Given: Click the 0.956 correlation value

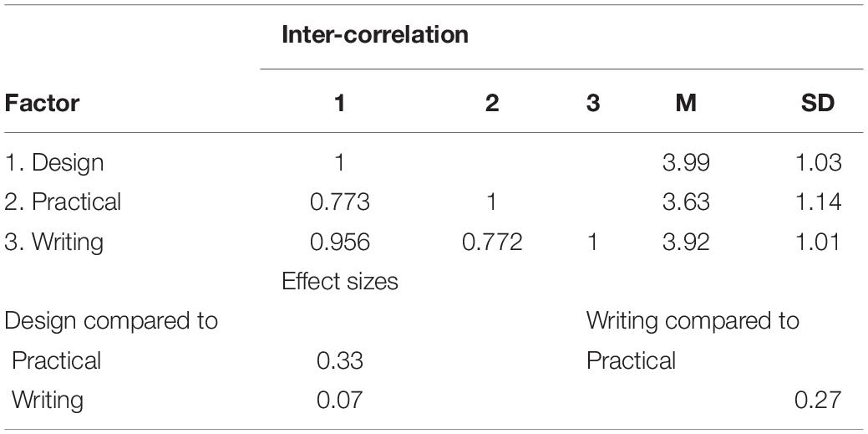Looking at the screenshot, I should click(x=340, y=243).
